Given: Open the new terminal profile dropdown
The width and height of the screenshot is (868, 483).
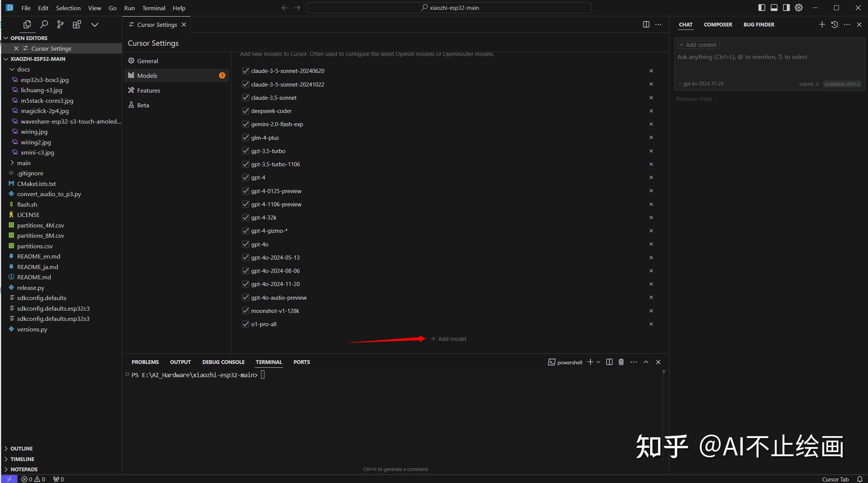Looking at the screenshot, I should 598,362.
